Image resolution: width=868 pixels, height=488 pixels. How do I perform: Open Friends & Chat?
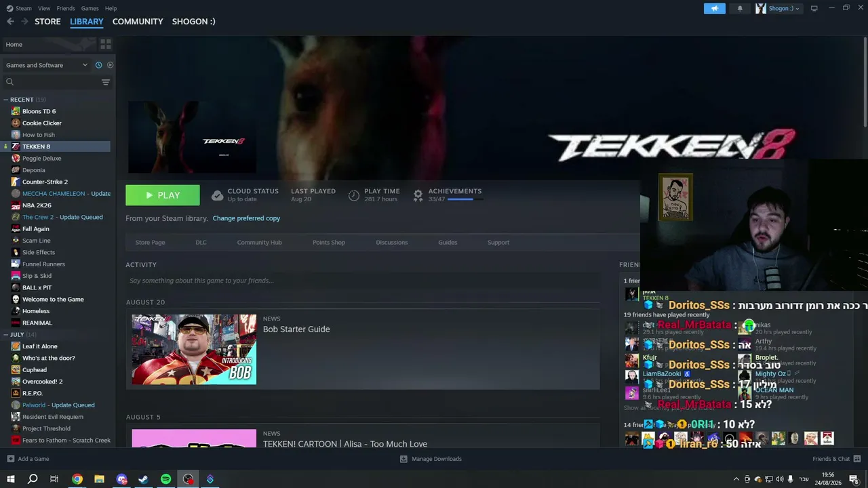(837, 459)
